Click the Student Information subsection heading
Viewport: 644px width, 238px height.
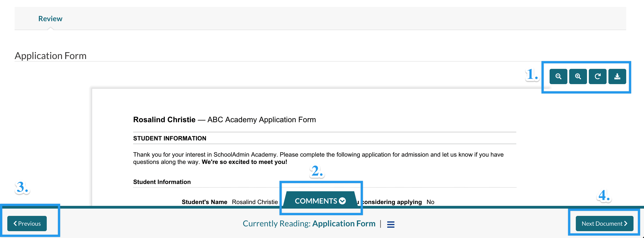162,182
